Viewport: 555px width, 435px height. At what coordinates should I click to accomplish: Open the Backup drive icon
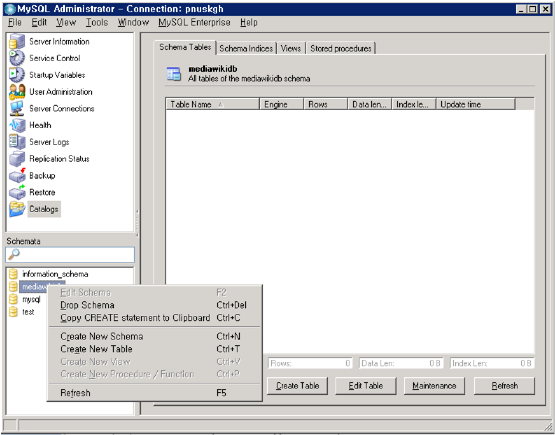[x=17, y=175]
